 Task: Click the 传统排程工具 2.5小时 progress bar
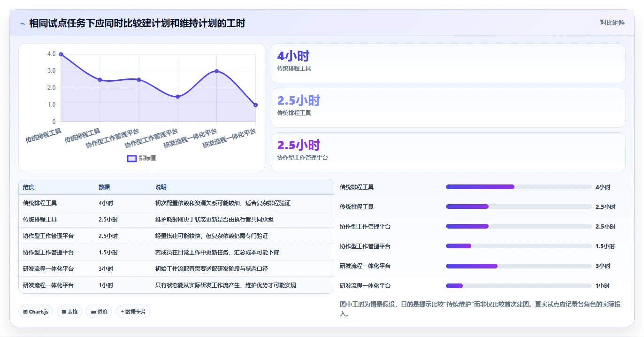pos(519,207)
